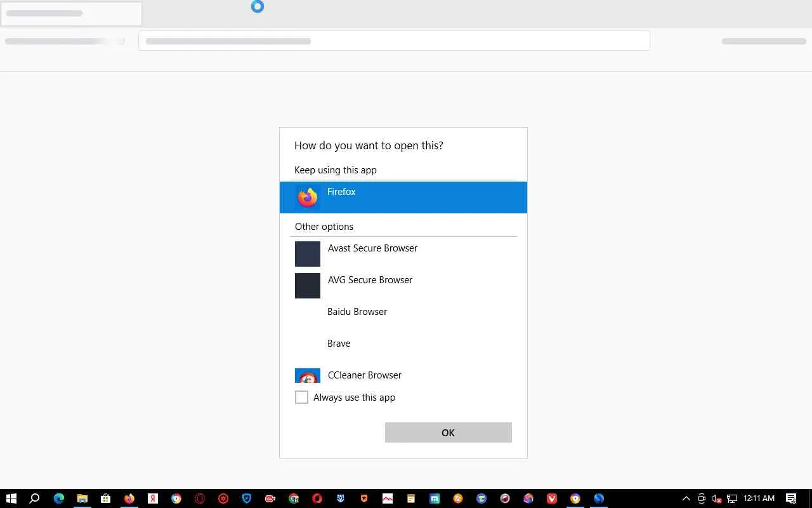Pick CCleaner Browser from the list

(x=403, y=375)
